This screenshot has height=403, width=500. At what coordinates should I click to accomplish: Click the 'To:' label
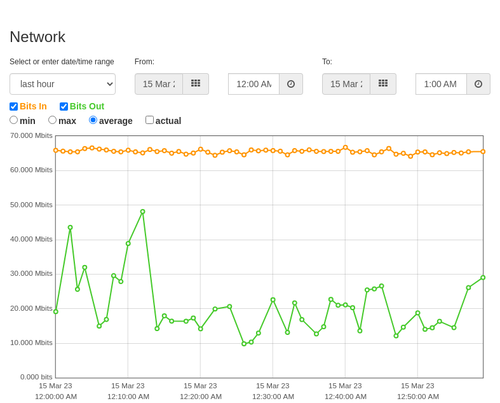pyautogui.click(x=327, y=62)
